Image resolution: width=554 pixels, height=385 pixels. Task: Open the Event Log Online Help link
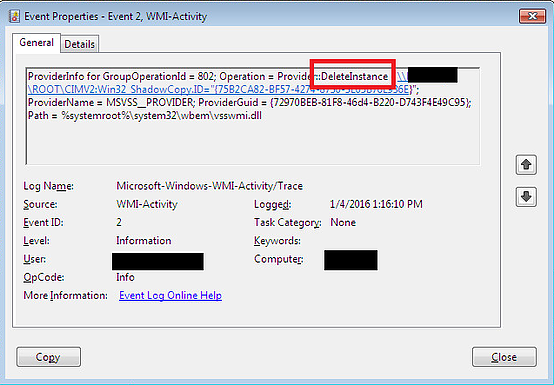point(170,295)
